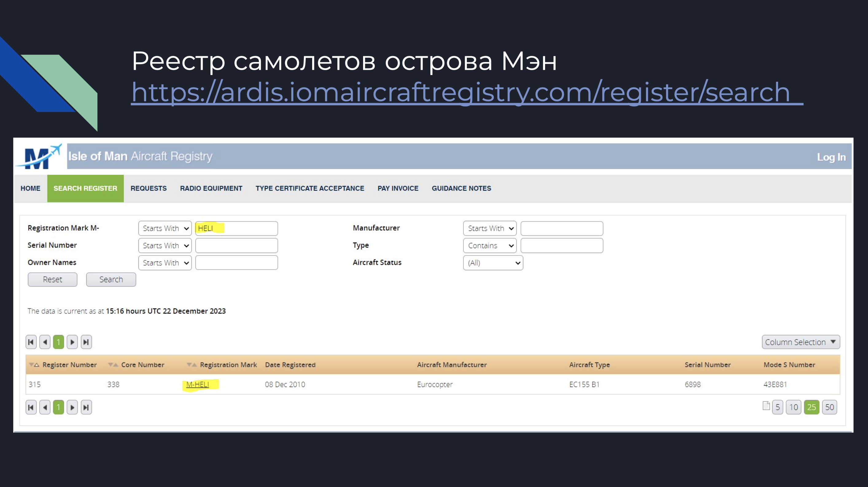Viewport: 868px width, 487px height.
Task: Open the PAY INVOICE menu item
Action: [x=398, y=189]
